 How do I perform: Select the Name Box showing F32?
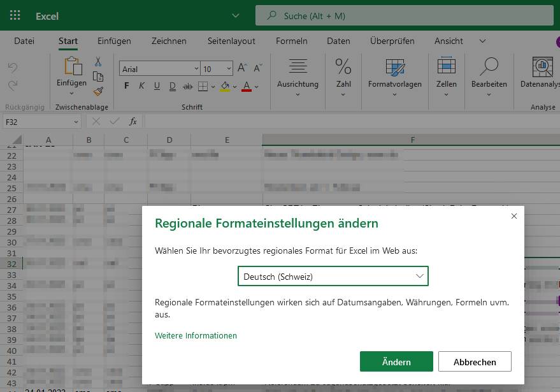tap(38, 121)
